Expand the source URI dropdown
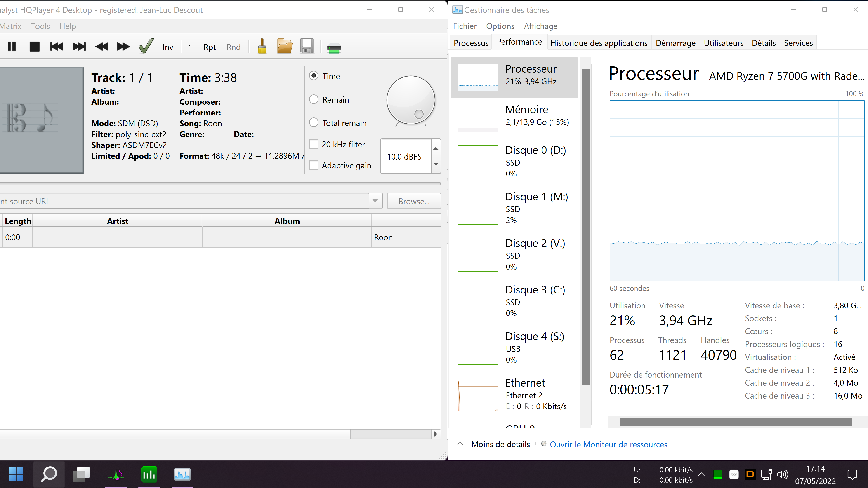The width and height of the screenshot is (868, 488). (x=375, y=201)
